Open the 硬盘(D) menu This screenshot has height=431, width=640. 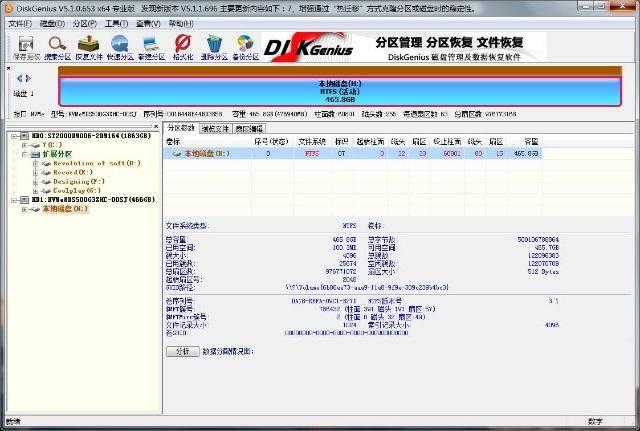point(52,24)
